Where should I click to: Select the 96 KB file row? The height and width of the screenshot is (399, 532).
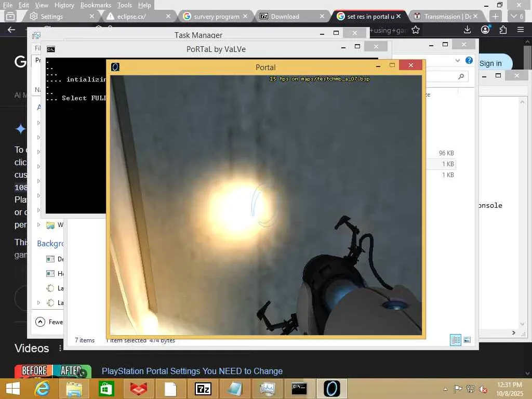point(440,153)
